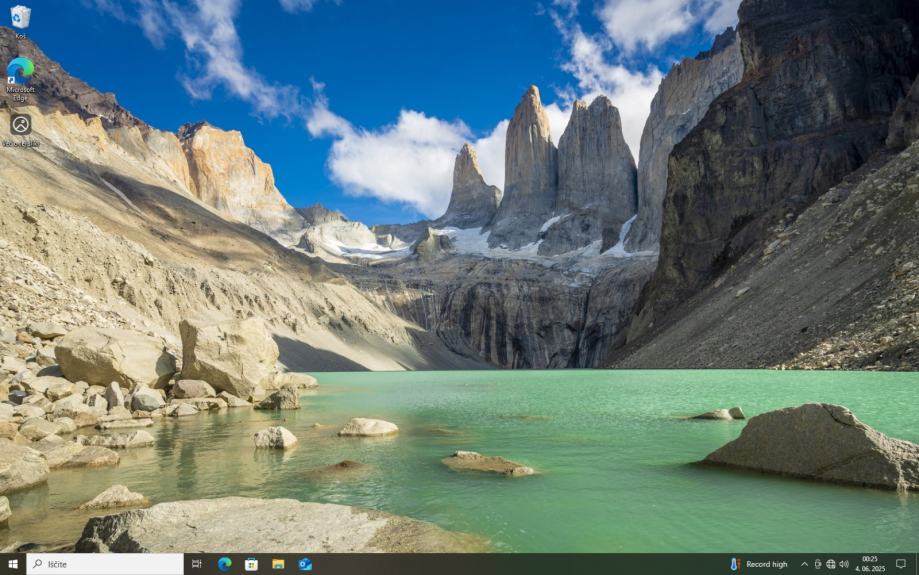Open Task View from the taskbar
This screenshot has height=575, width=919.
(197, 564)
